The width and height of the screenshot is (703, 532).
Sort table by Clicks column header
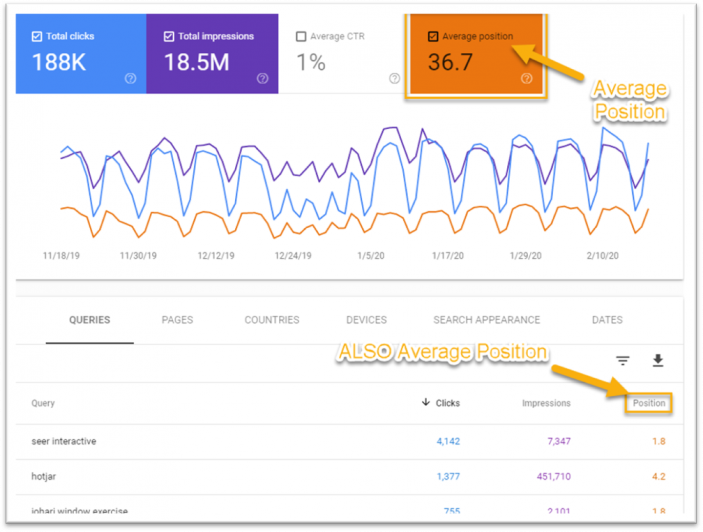click(x=447, y=403)
